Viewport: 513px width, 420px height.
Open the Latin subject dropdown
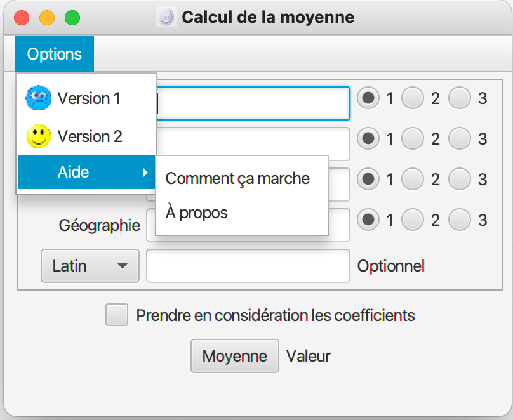tap(90, 266)
